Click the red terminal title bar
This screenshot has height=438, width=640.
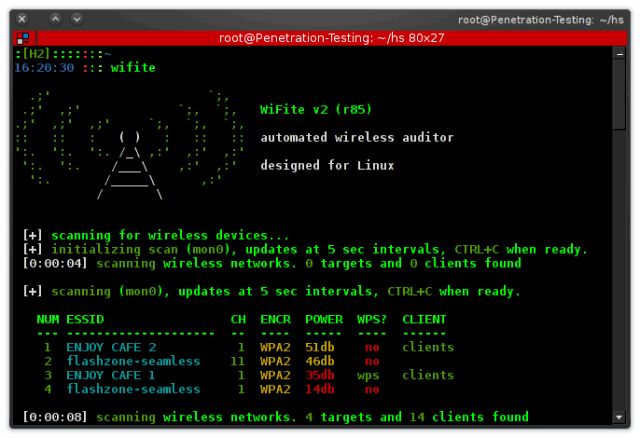[x=331, y=38]
